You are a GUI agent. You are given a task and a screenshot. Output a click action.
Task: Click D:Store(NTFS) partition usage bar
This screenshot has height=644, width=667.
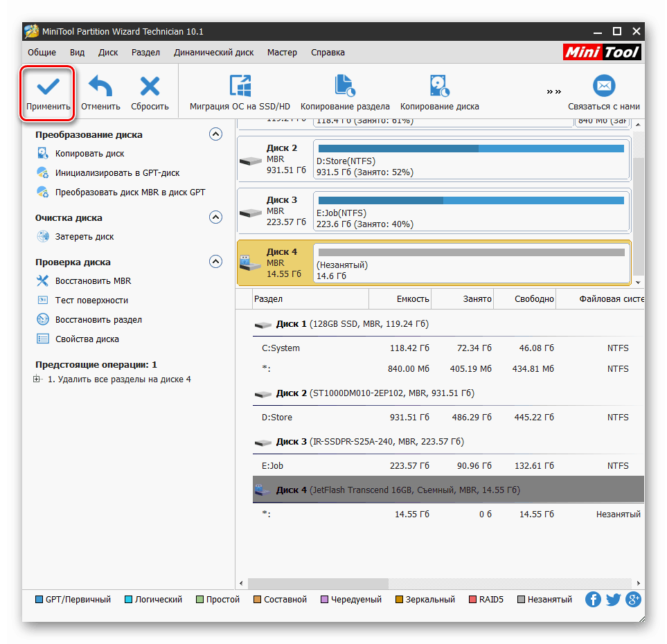pyautogui.click(x=471, y=148)
